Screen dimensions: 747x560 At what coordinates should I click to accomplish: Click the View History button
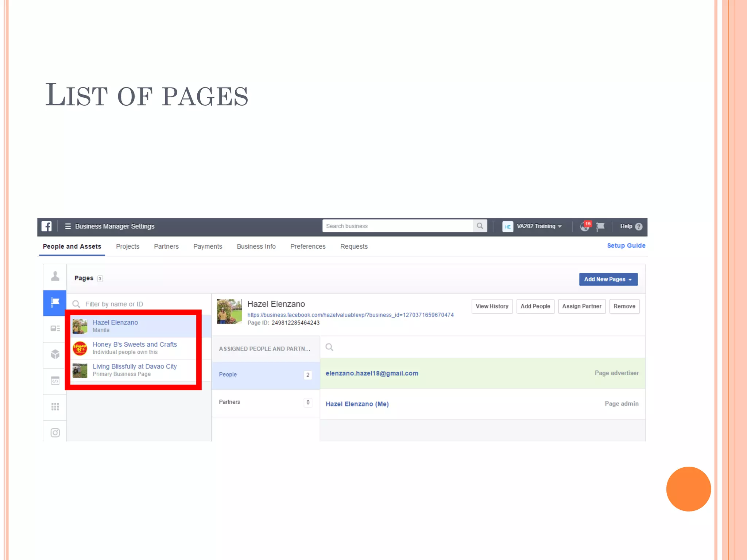click(492, 306)
